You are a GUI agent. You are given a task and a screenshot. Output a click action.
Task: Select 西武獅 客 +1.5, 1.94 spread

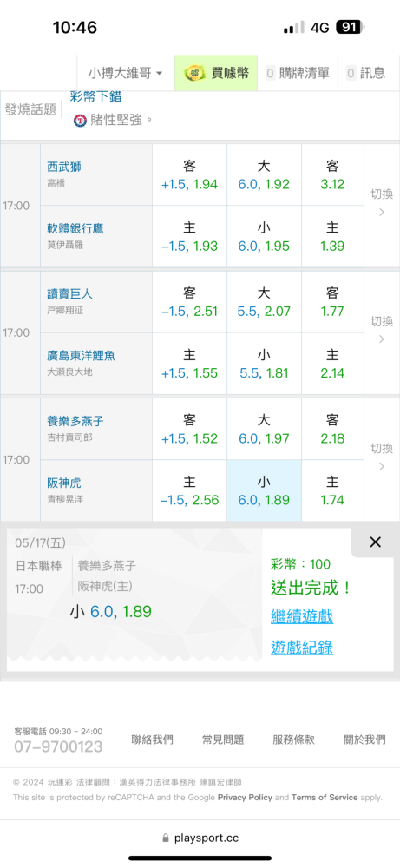coord(189,175)
